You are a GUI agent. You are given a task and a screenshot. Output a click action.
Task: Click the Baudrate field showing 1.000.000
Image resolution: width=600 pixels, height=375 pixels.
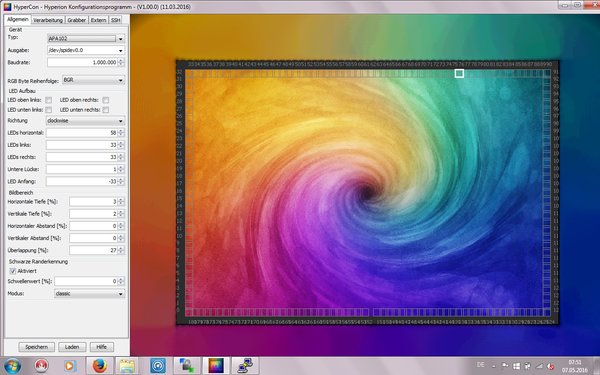[82, 62]
